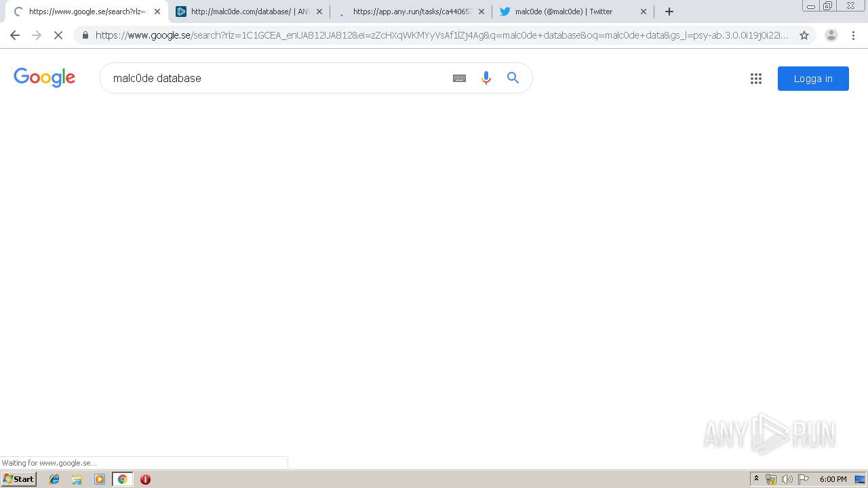The image size is (868, 488).
Task: Submit search with magnifier icon
Action: (x=513, y=78)
